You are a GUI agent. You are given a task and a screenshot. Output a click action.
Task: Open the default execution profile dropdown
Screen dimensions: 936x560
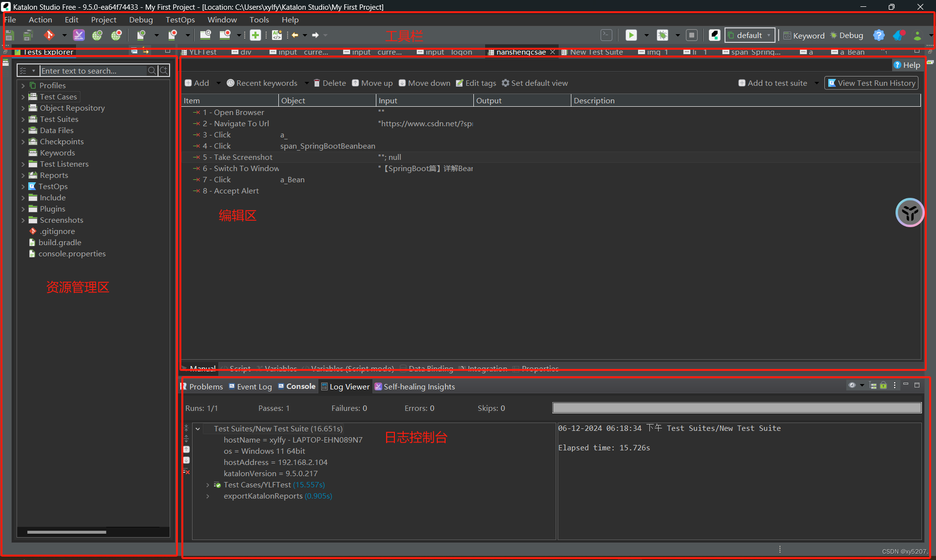(750, 35)
